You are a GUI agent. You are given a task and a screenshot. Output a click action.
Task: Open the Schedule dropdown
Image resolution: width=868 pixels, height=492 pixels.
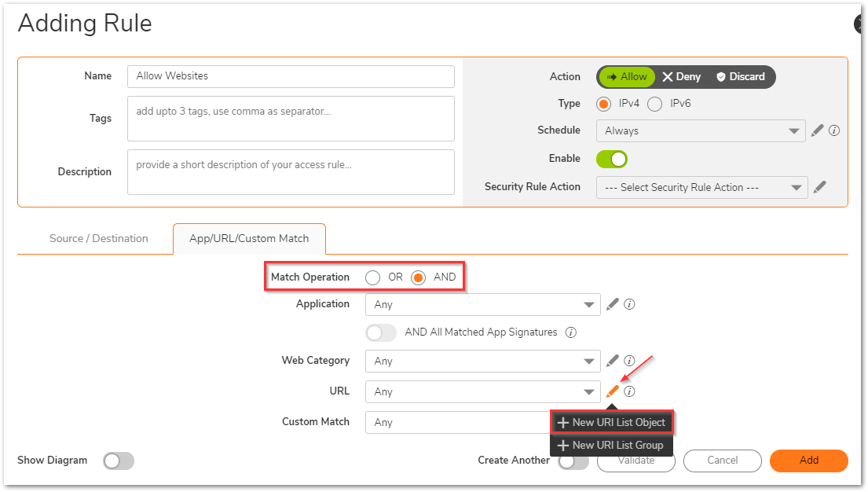700,130
